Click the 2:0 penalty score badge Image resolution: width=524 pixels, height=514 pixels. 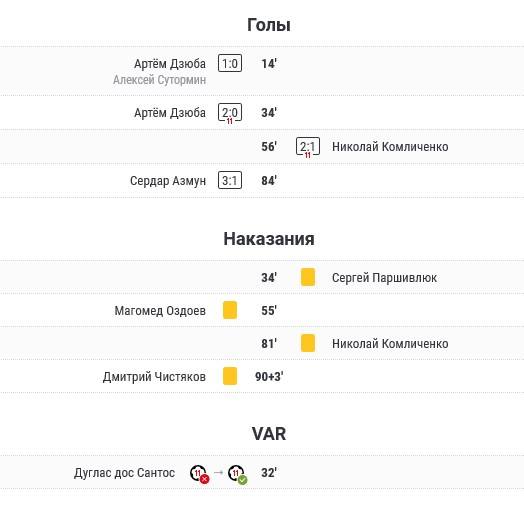[230, 114]
